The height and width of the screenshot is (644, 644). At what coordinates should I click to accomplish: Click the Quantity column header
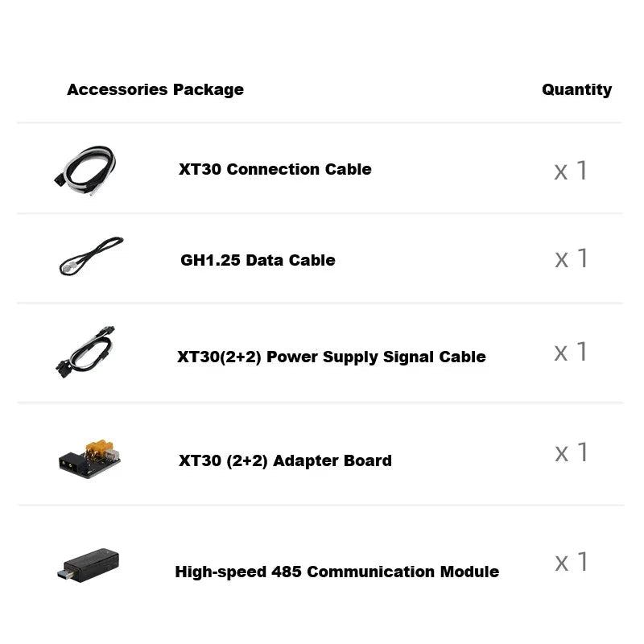(x=576, y=89)
